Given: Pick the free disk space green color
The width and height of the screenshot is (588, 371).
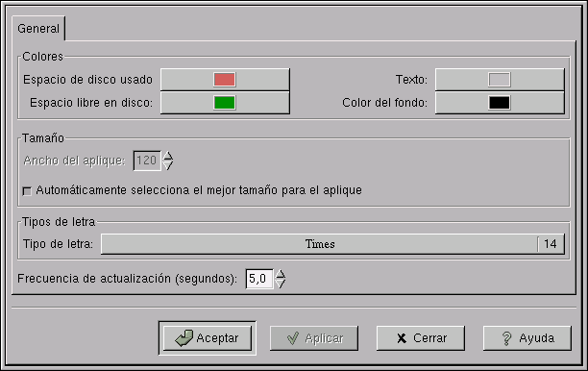Looking at the screenshot, I should [225, 103].
